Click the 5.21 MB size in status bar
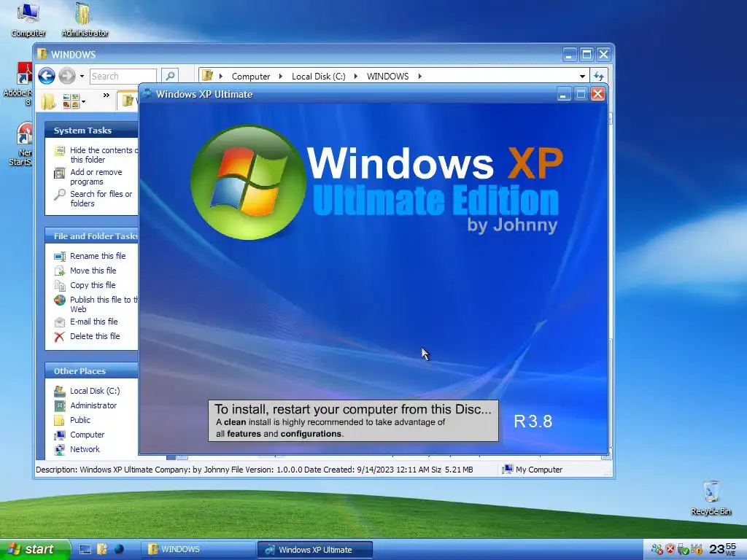747x560 pixels. tap(459, 470)
